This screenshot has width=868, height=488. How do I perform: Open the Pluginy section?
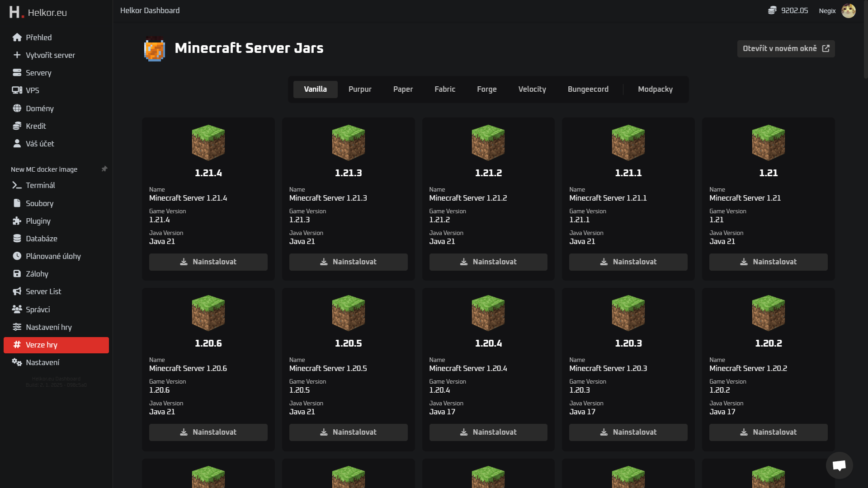coord(38,221)
